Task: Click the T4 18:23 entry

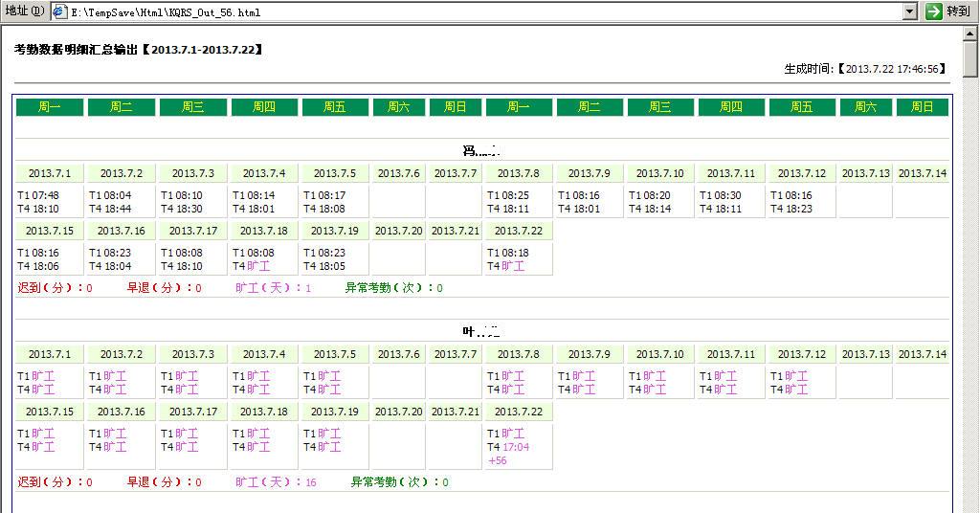Action: [791, 209]
